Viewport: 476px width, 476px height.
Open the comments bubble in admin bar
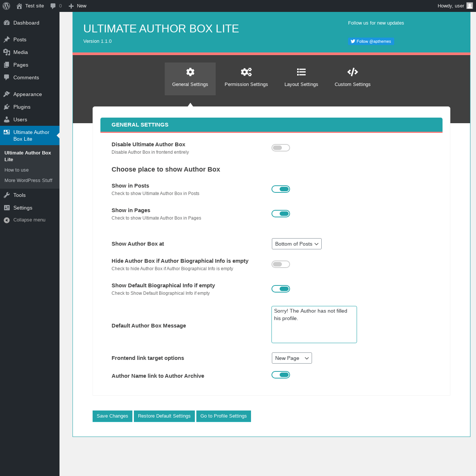pyautogui.click(x=53, y=6)
